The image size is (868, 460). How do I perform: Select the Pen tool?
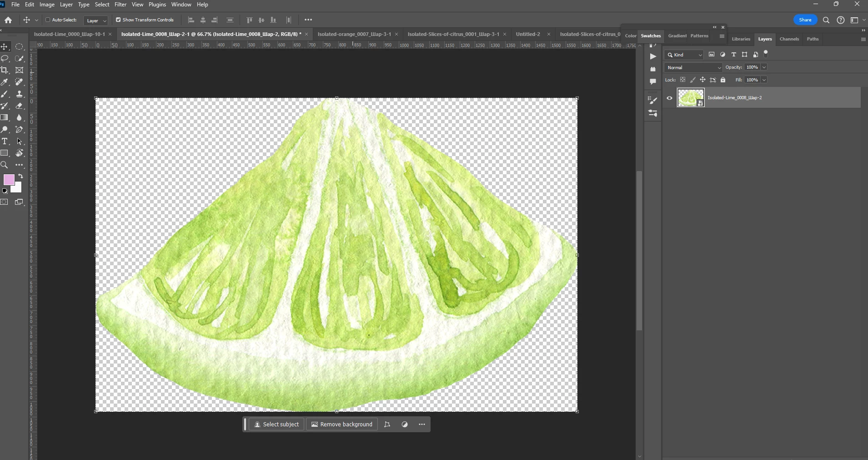pos(19,129)
